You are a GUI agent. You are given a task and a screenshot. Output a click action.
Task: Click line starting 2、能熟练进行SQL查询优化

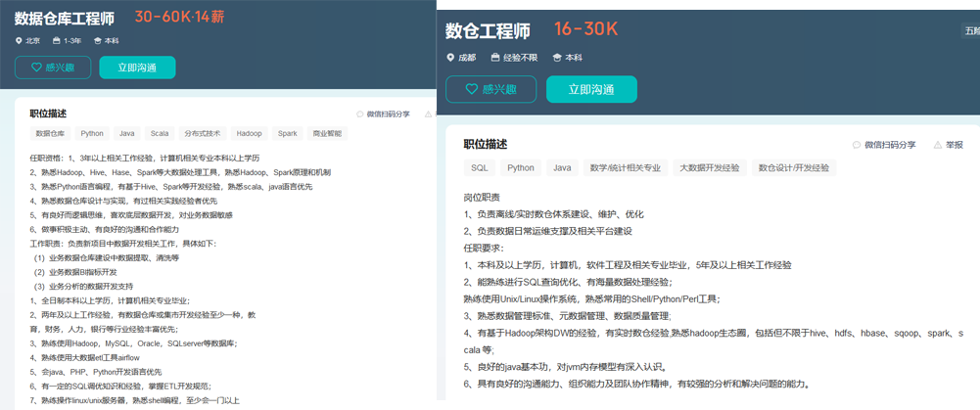coord(568,282)
